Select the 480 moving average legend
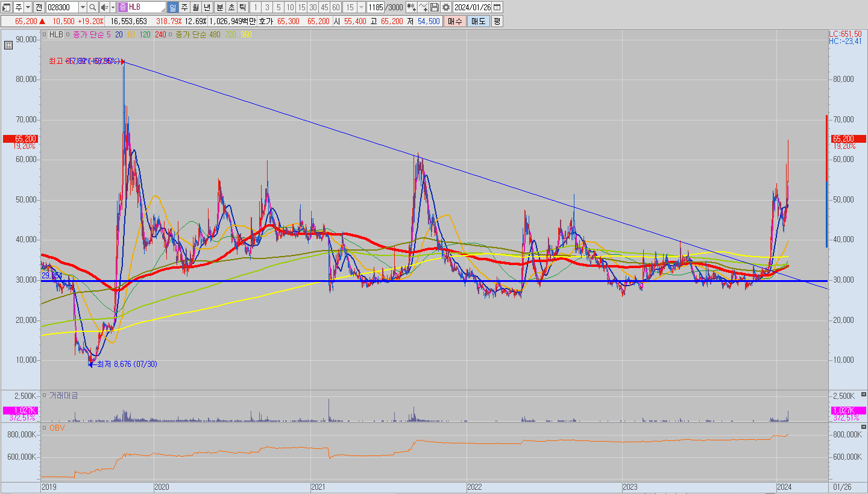This screenshot has width=868, height=494. click(215, 34)
